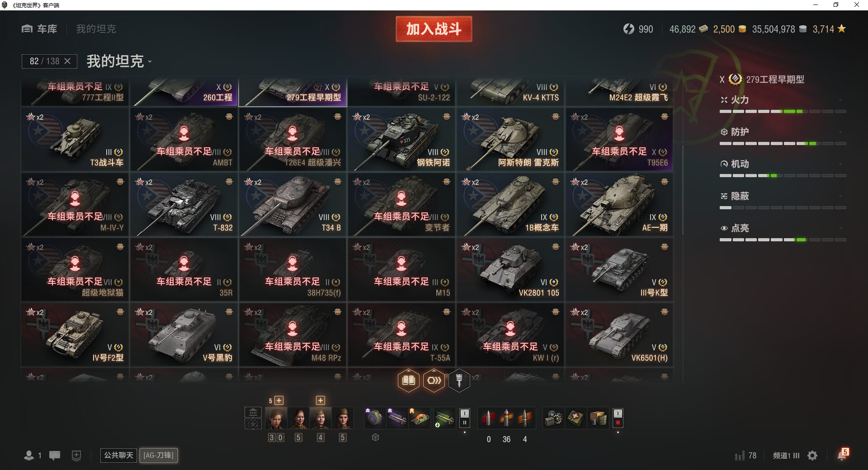This screenshot has width=868, height=470.
Task: Switch to the 我的坦克 tab
Action: pos(96,29)
